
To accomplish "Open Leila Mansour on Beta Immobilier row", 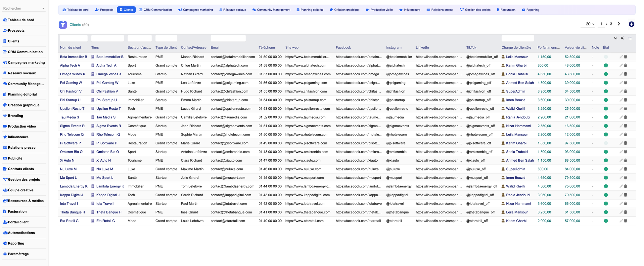I will [x=517, y=57].
